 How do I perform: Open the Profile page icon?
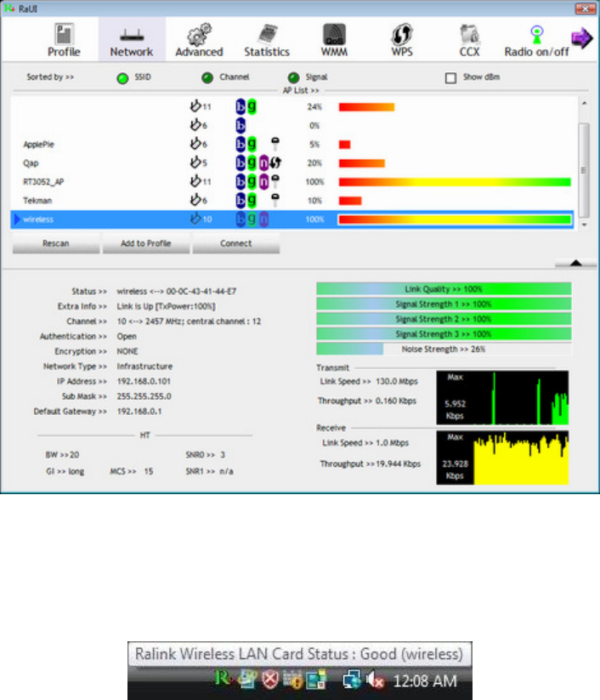(64, 34)
